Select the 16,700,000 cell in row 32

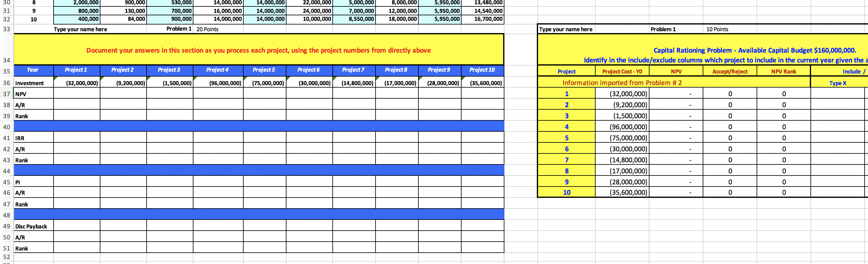[483, 19]
